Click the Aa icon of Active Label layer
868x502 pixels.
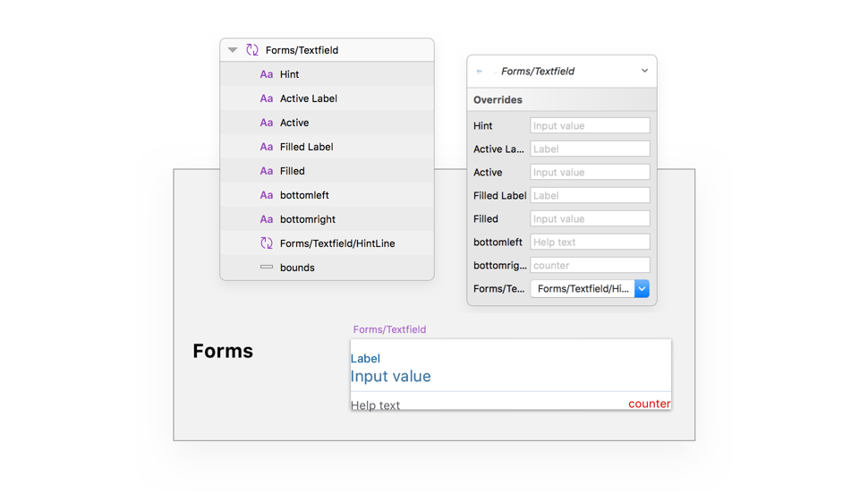click(267, 98)
